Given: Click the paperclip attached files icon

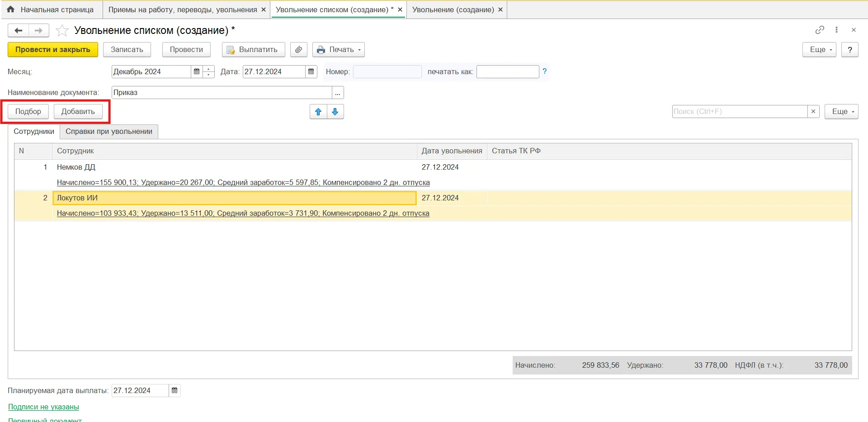Looking at the screenshot, I should [x=298, y=50].
